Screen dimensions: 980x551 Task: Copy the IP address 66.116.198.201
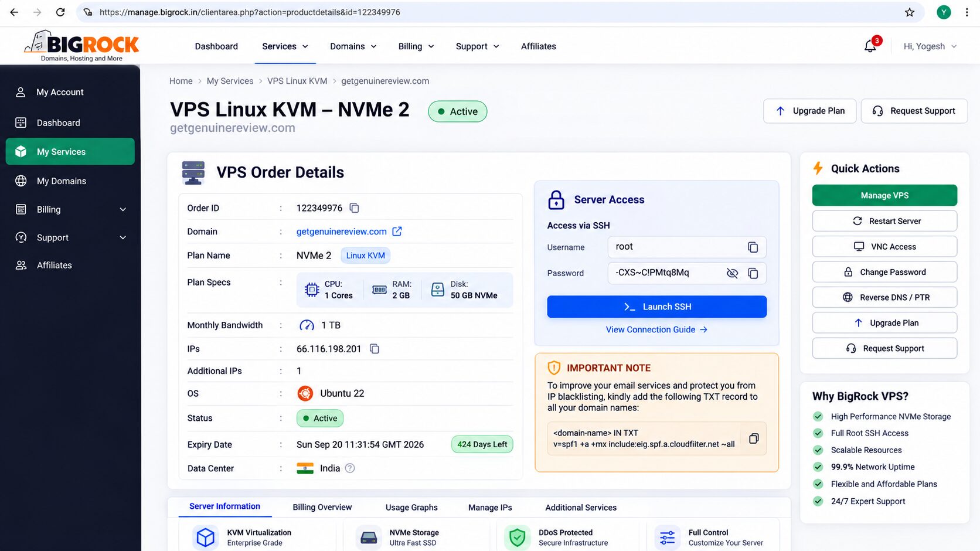375,349
